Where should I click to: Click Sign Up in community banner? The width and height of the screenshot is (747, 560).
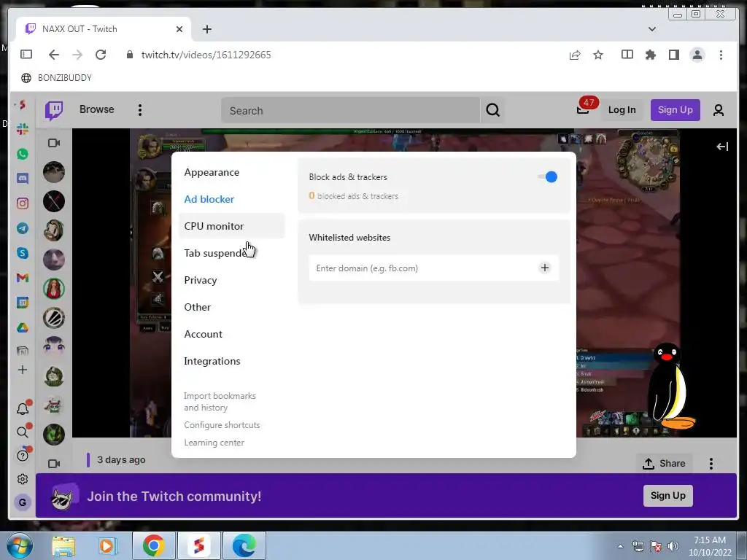668,496
